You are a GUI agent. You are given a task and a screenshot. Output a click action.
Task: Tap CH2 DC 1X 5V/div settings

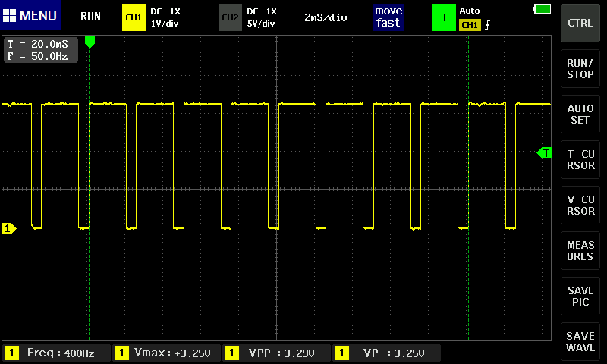point(262,17)
